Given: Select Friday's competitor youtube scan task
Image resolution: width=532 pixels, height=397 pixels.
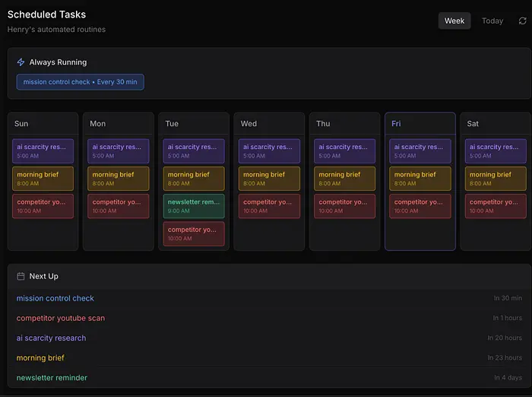Looking at the screenshot, I should coord(420,206).
